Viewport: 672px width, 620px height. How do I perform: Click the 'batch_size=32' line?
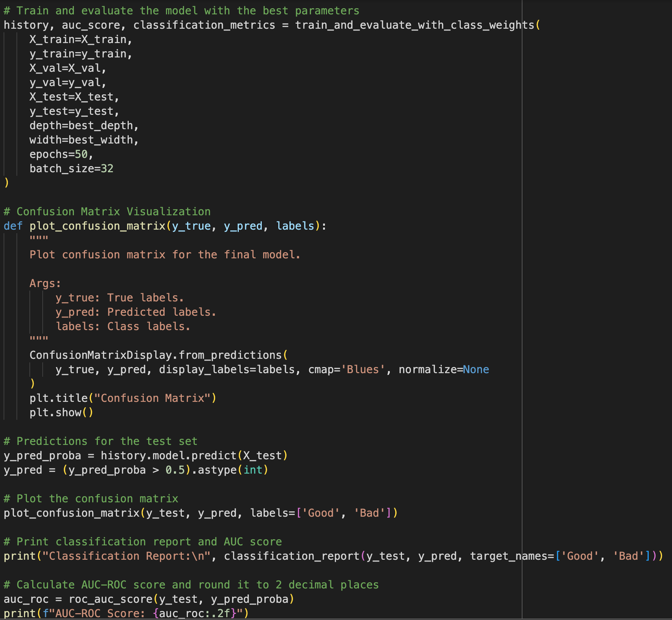click(x=71, y=169)
